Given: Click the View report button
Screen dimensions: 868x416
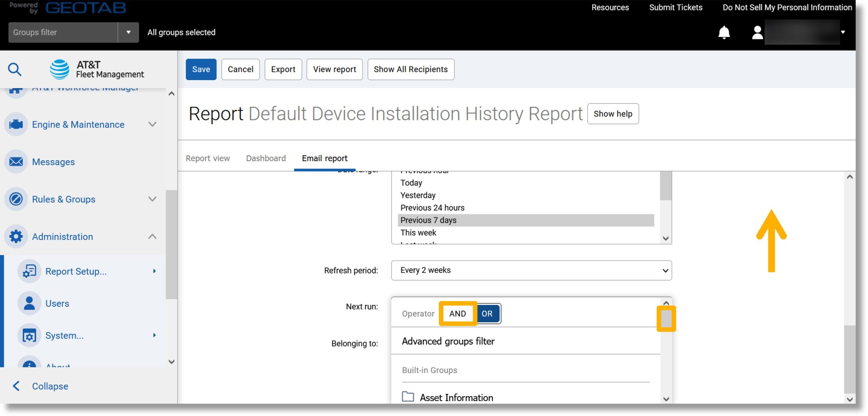Looking at the screenshot, I should (x=334, y=69).
